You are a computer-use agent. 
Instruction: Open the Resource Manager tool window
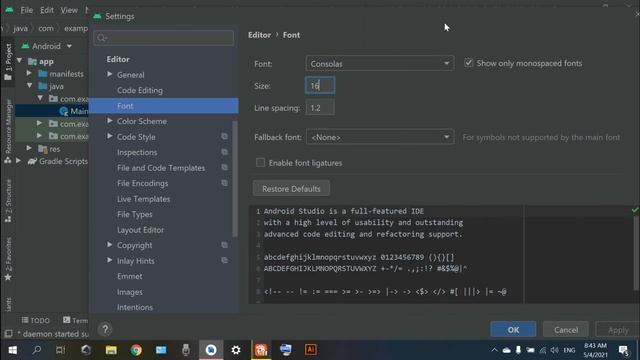click(8, 131)
